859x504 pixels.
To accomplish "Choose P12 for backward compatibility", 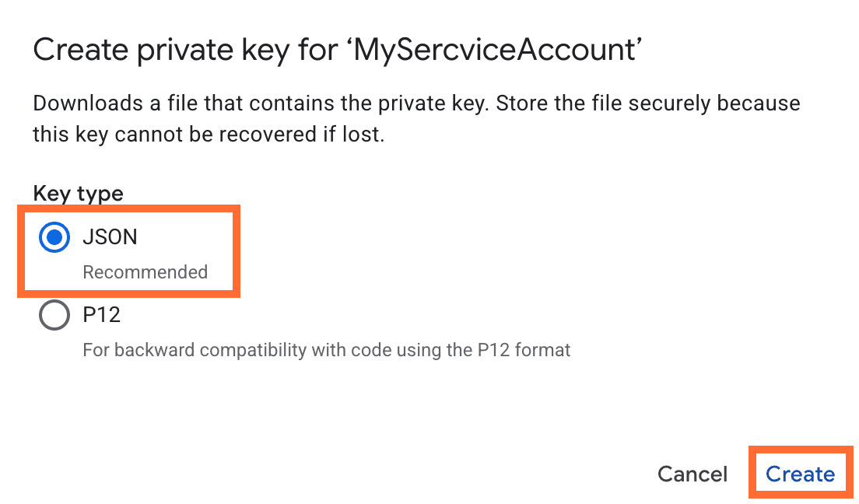I will tap(53, 315).
